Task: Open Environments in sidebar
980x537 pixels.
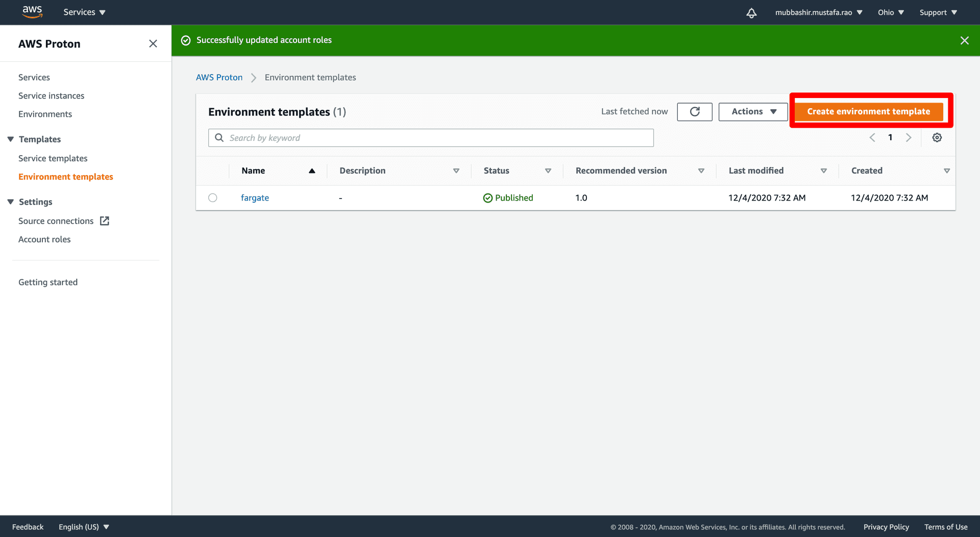Action: point(45,114)
